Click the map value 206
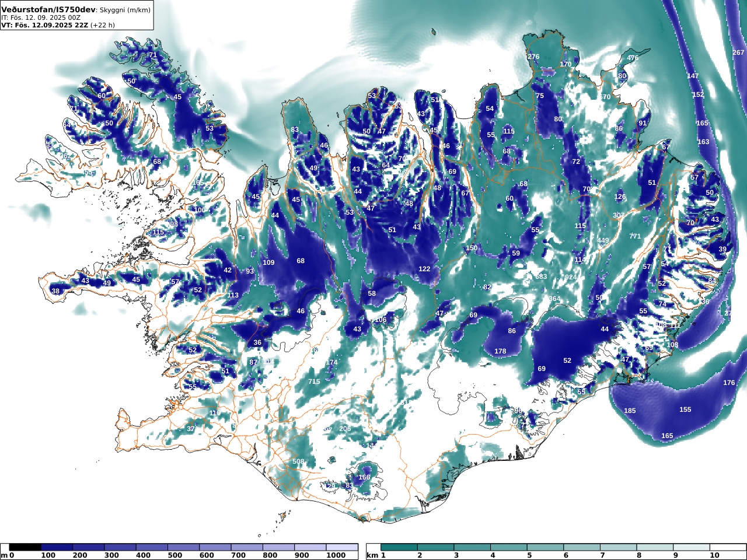 pos(345,429)
